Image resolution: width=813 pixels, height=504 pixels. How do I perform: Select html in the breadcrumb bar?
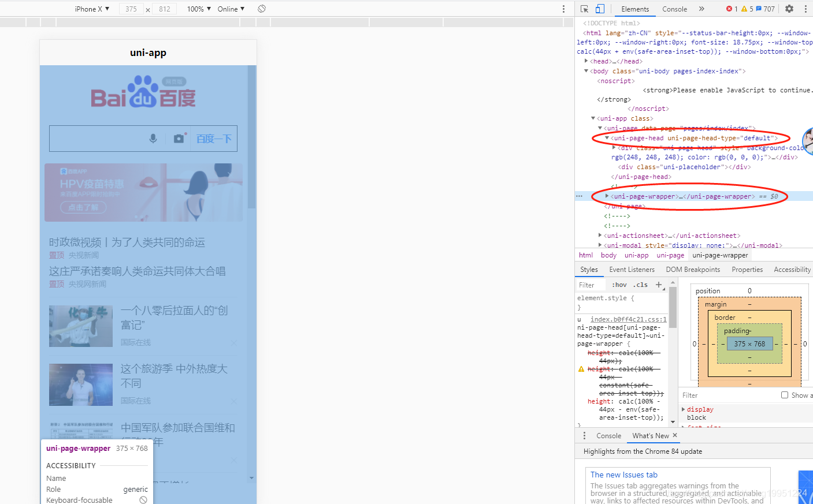[586, 255]
